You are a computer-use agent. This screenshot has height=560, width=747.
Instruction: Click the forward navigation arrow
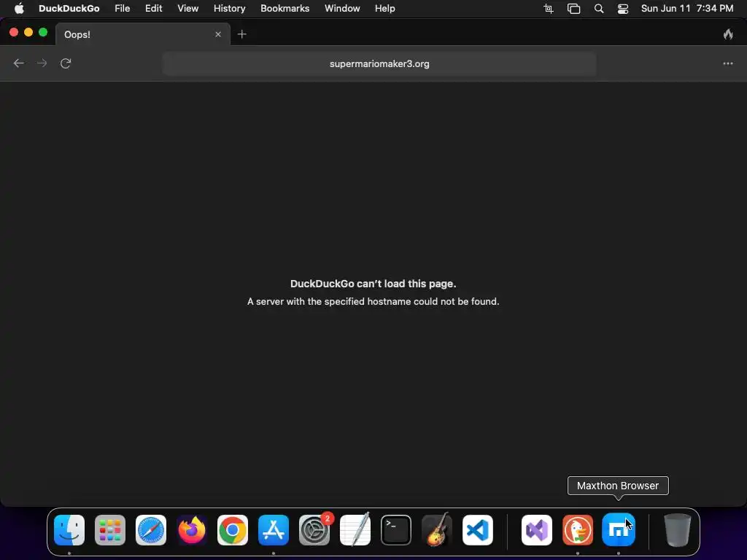point(42,63)
